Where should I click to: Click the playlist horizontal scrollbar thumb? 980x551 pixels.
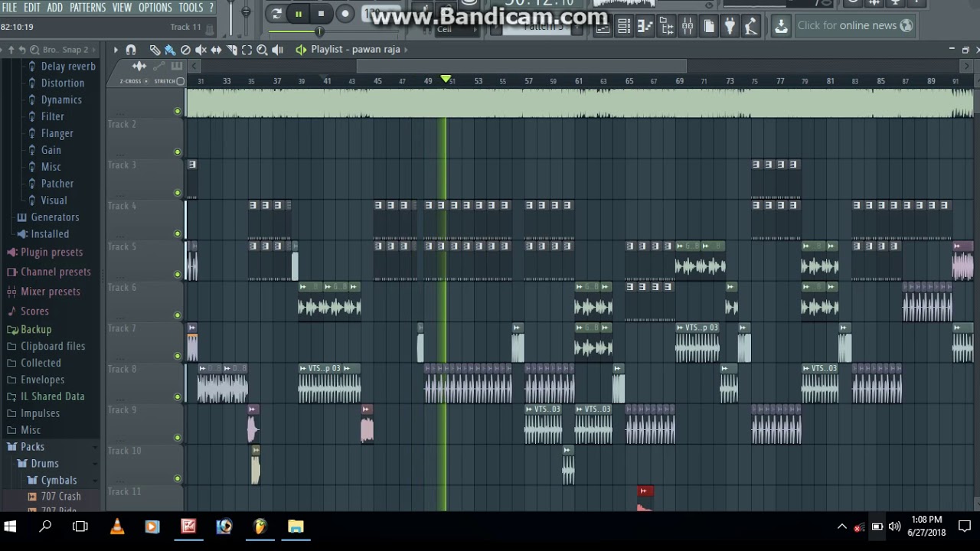click(x=521, y=67)
